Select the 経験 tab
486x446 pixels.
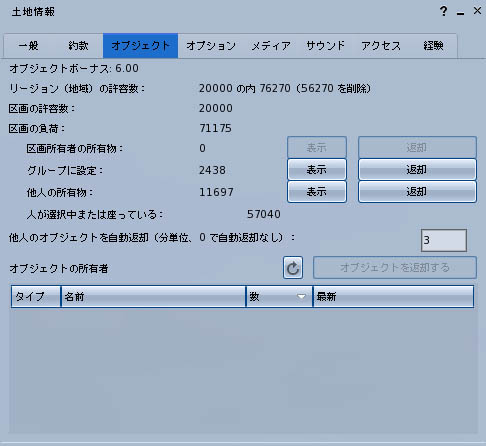click(433, 46)
